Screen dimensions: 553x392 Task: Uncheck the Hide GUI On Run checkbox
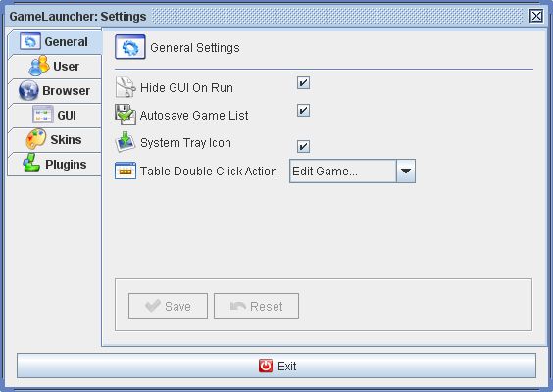pos(303,83)
